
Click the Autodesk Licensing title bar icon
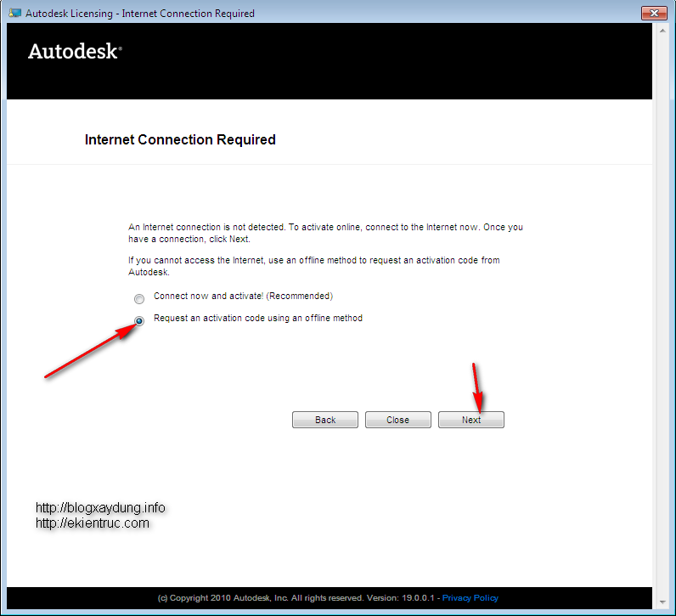(15, 13)
